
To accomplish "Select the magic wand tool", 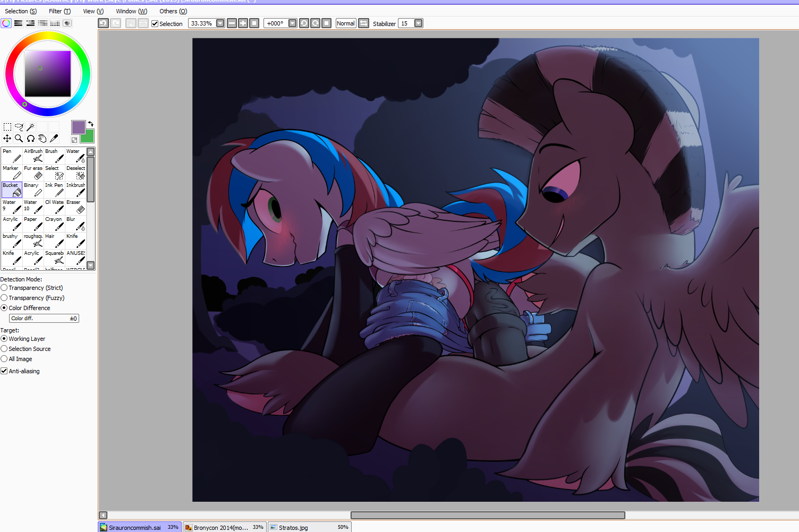I will (31, 127).
